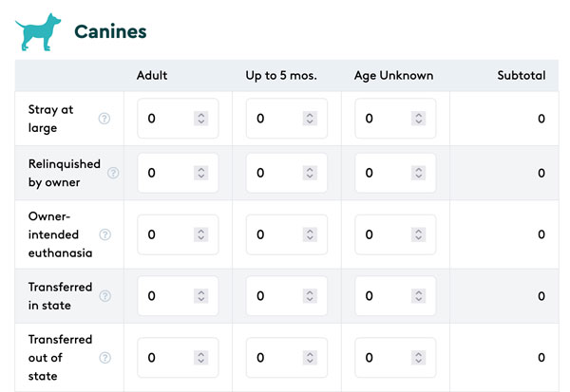Screen dimensions: 570x392
Task: Show help for Owner-intended euthanasia
Action: click(105, 234)
